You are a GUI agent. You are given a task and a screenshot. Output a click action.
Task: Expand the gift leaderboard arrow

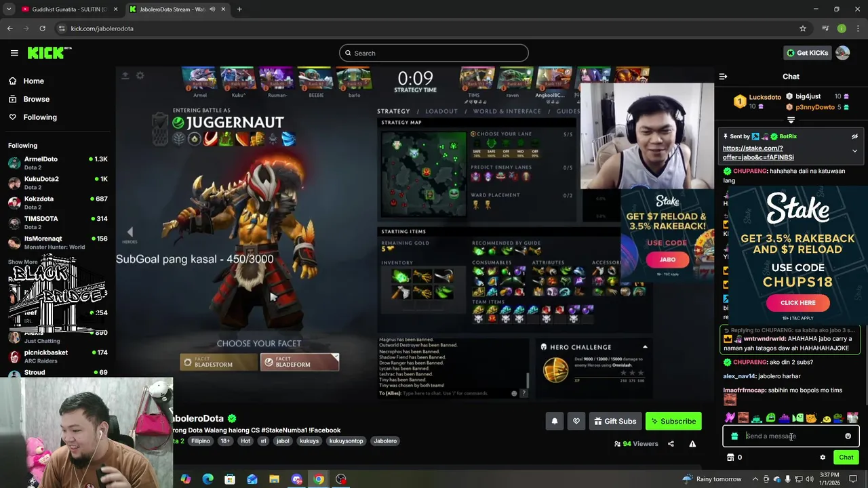coord(791,120)
